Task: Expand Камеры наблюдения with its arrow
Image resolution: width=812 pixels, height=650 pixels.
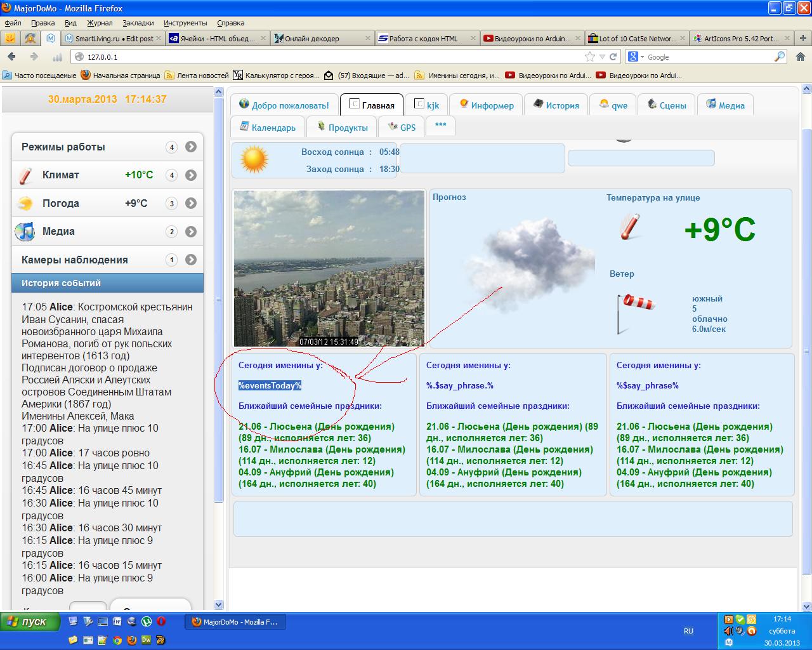Action: [191, 260]
